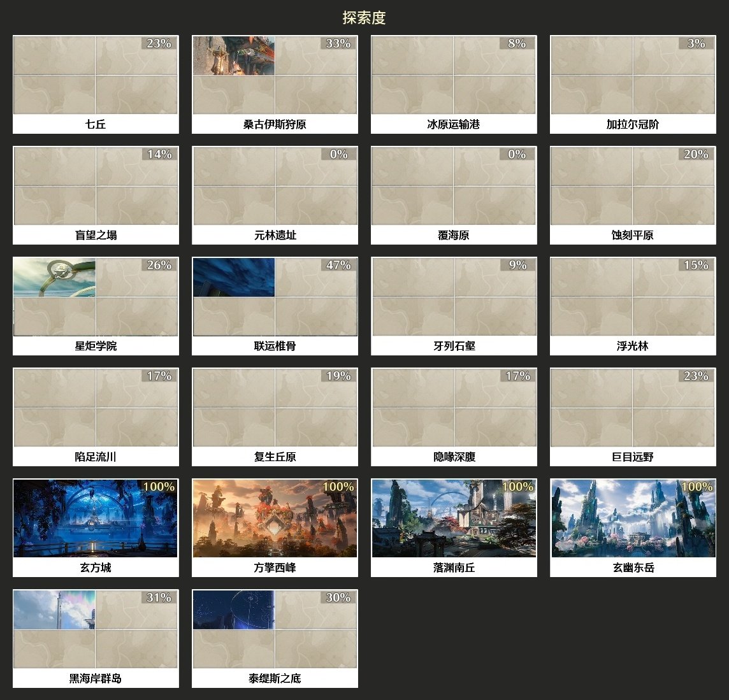Image resolution: width=729 pixels, height=700 pixels.
Task: Select the 桑古伊斯狩原 map thumbnail
Action: pos(275,75)
